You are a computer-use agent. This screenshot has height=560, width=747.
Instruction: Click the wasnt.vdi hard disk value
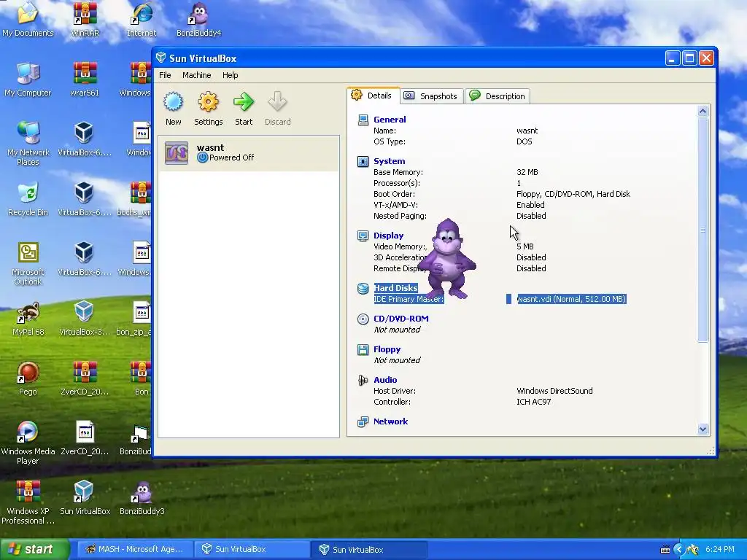tap(571, 299)
